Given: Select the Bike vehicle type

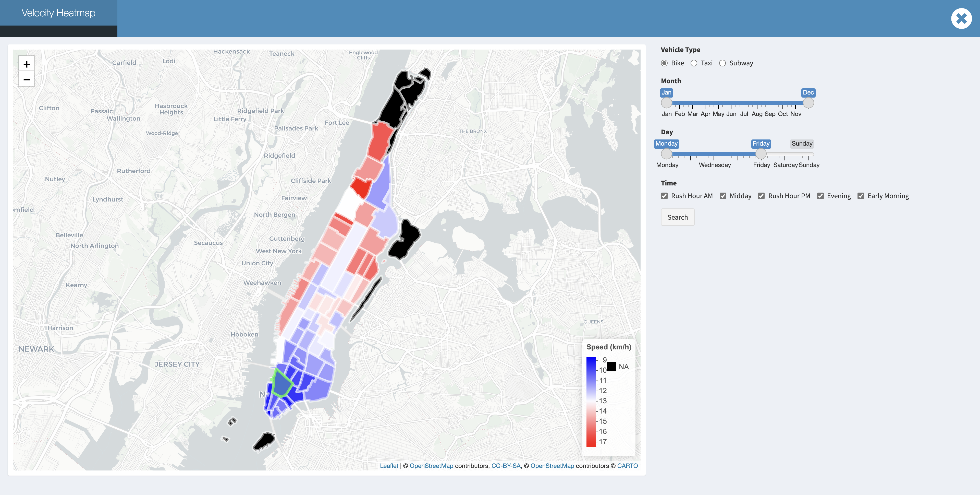Looking at the screenshot, I should click(x=664, y=63).
